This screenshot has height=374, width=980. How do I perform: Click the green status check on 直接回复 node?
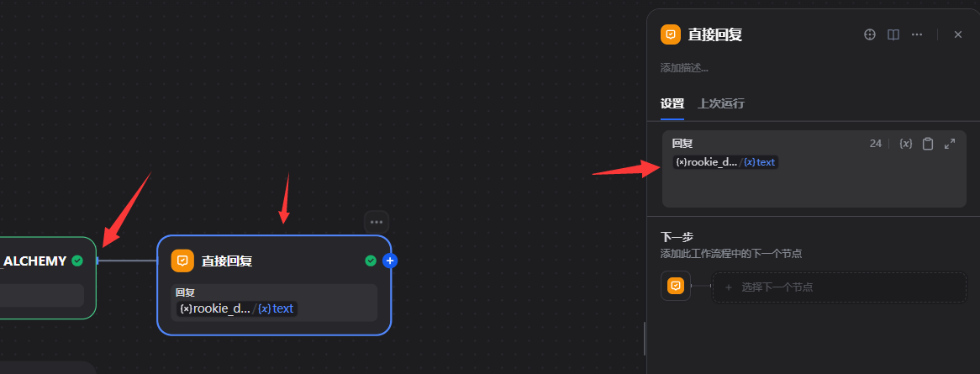[371, 261]
